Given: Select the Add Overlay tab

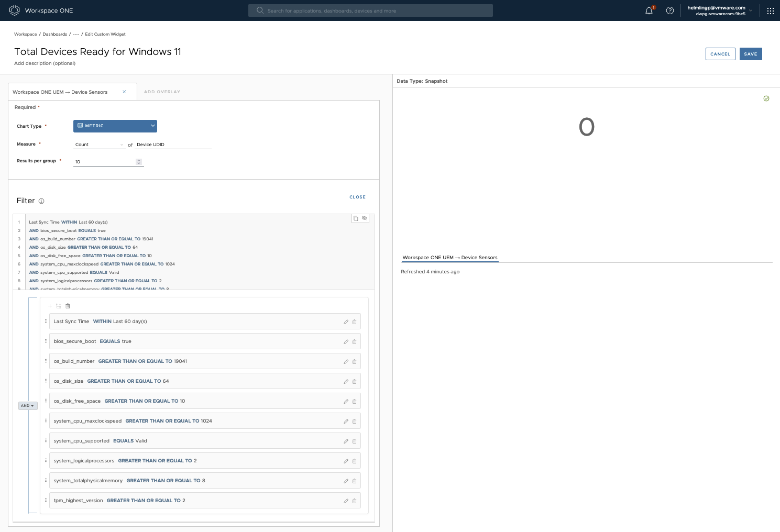Looking at the screenshot, I should [x=162, y=92].
